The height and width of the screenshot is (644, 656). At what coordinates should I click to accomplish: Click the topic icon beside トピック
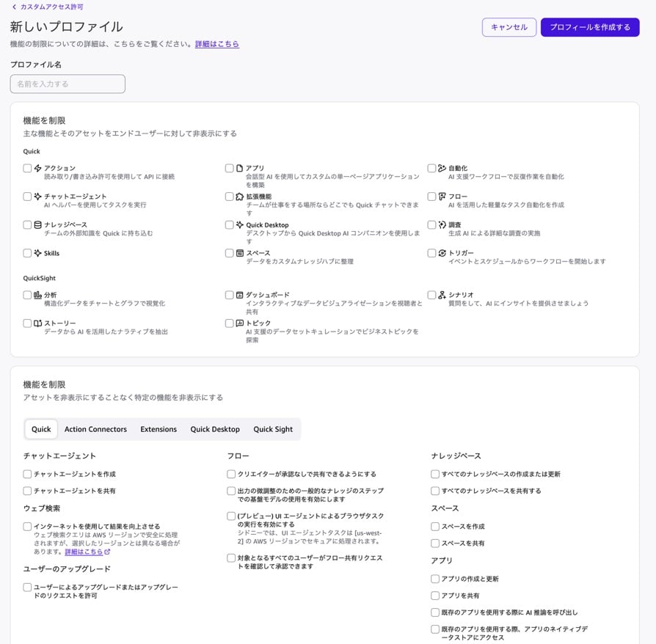click(x=240, y=323)
